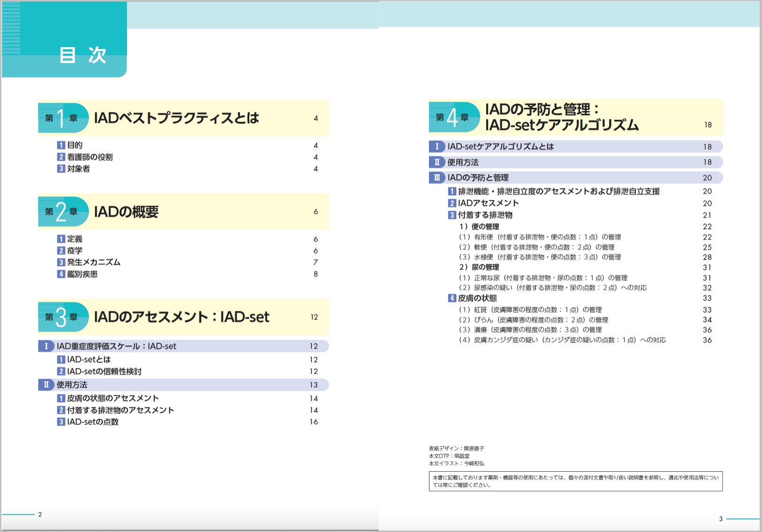Select the IADの概要 chapter heading
Screen dimensions: 762x532
(x=127, y=212)
